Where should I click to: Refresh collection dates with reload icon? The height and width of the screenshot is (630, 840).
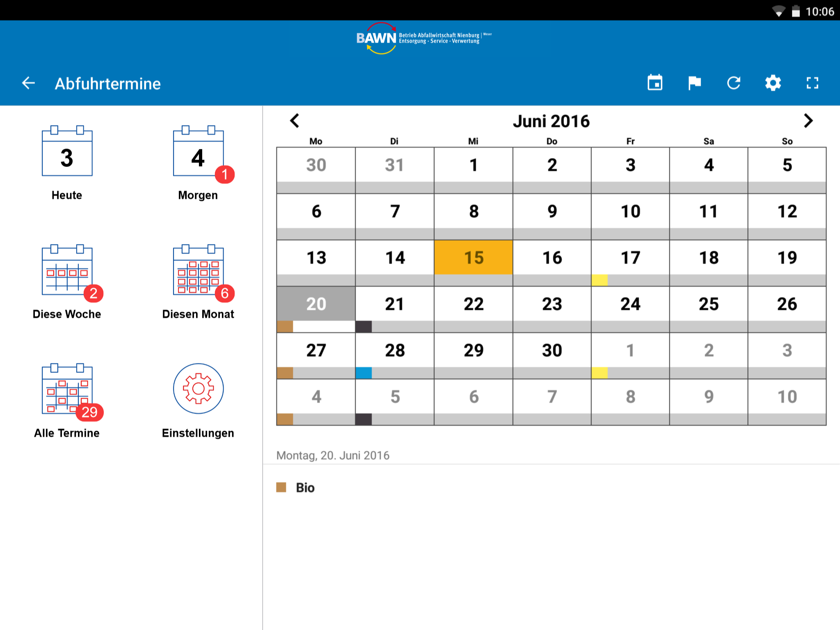tap(733, 83)
